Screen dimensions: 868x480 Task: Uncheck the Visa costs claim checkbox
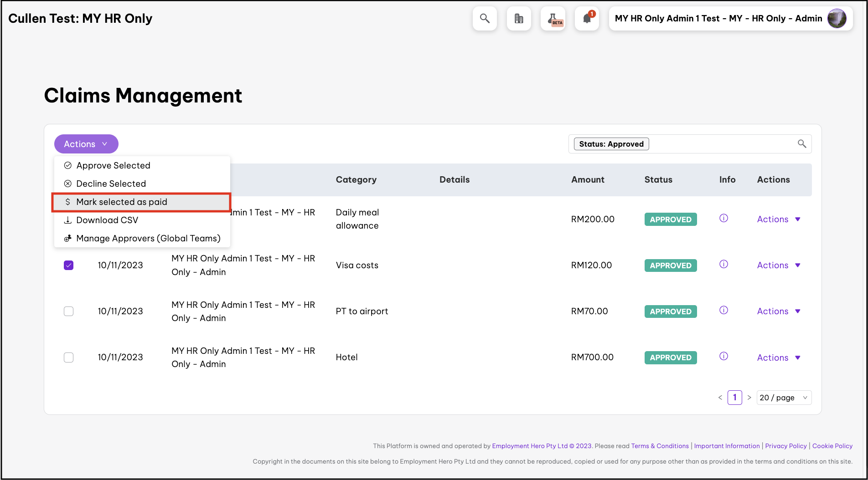coord(68,265)
